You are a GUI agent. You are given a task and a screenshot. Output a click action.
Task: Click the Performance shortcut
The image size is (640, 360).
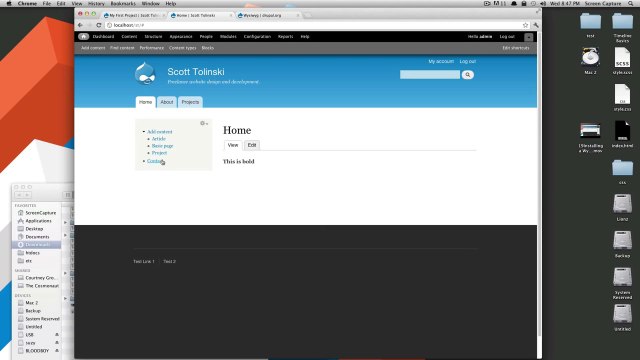[151, 48]
